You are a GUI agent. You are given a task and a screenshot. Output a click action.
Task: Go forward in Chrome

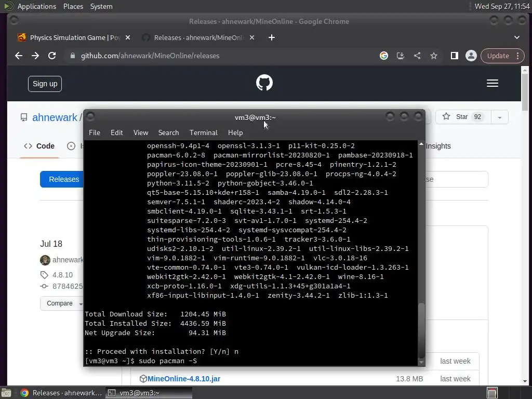(35, 56)
